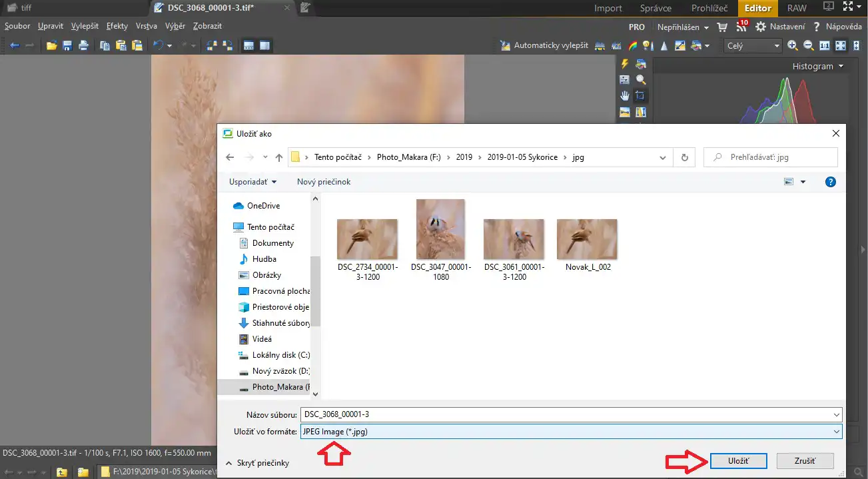
Task: Go up one folder level arrow
Action: 279,158
